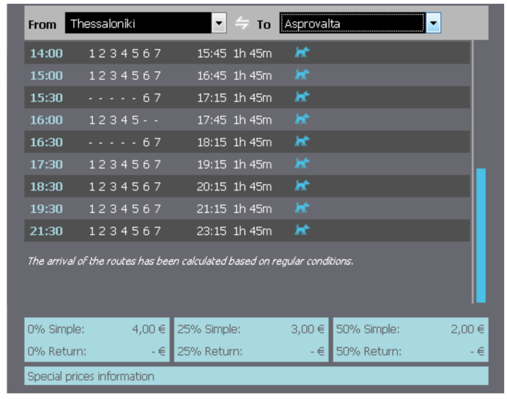Click the pet icon on the 17:30 route
Image resolution: width=507 pixels, height=399 pixels.
302,164
